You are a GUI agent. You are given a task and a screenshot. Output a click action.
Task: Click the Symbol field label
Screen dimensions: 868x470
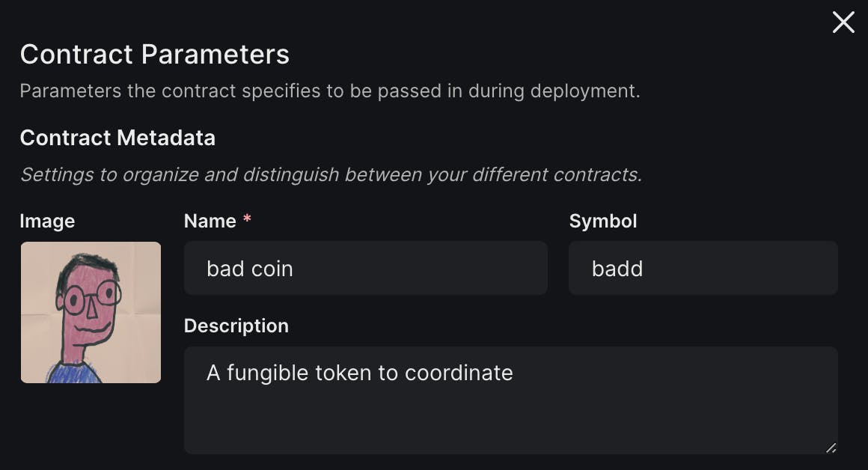pos(603,222)
